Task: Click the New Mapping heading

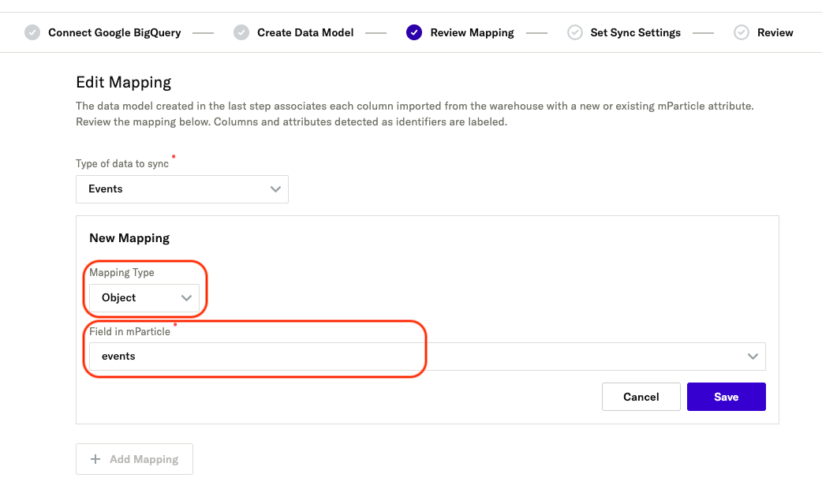Action: click(129, 238)
